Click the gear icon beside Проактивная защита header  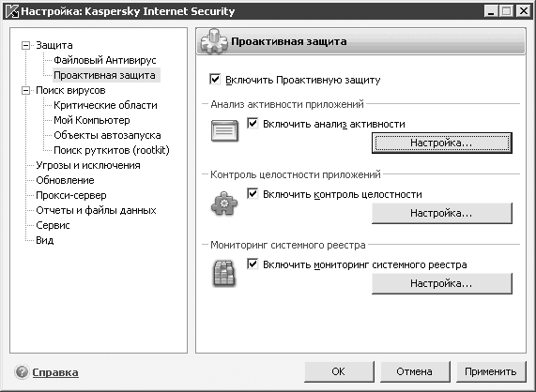coord(214,41)
